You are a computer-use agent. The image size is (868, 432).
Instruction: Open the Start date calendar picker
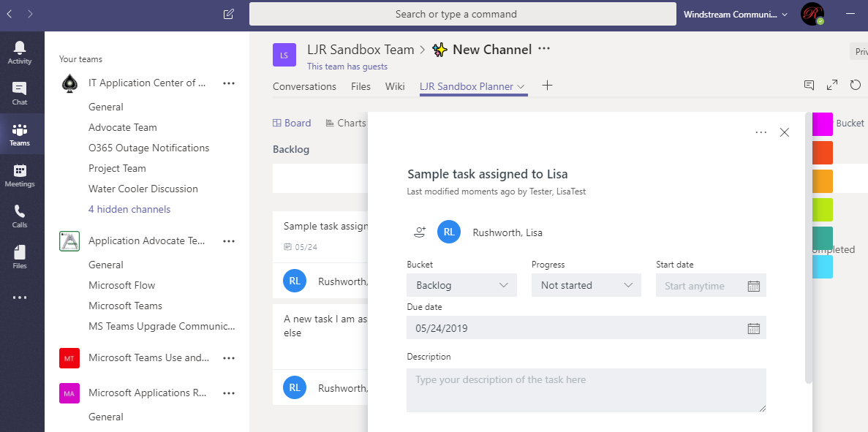click(753, 286)
